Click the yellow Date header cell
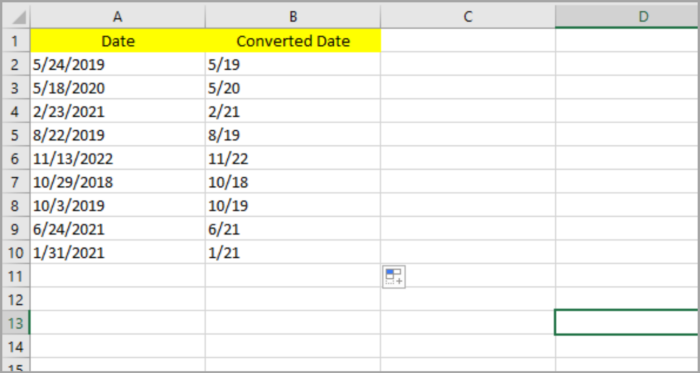Screen dimensions: 700x373 pyautogui.click(x=118, y=41)
